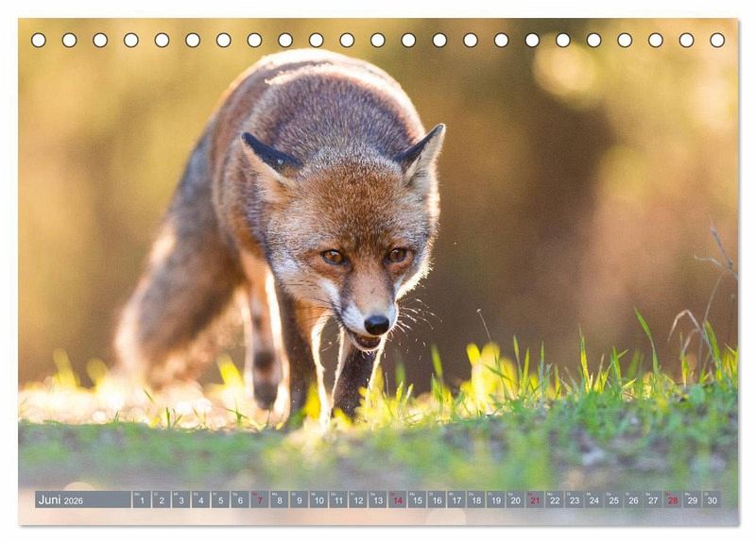Image resolution: width=756 pixels, height=543 pixels.
Task: Click the red Sunday date 14
Action: [397, 500]
